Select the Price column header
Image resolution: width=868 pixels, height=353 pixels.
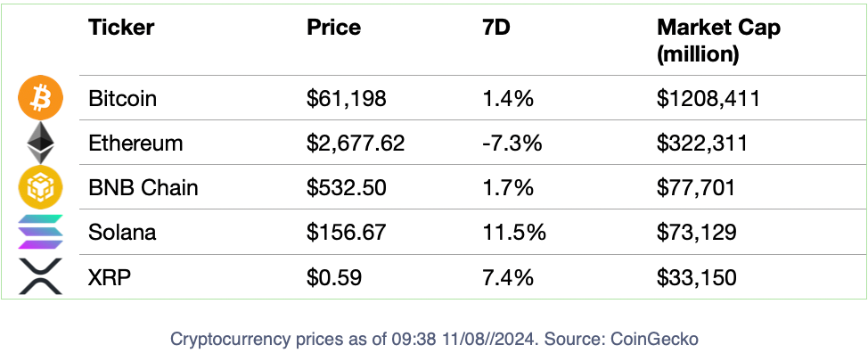pyautogui.click(x=334, y=28)
